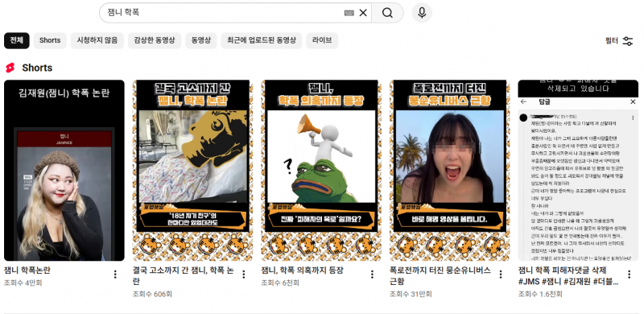Open the 김재원(잼니) 학폭 논란 thumbnail
This screenshot has height=314, width=644.
pos(64,170)
